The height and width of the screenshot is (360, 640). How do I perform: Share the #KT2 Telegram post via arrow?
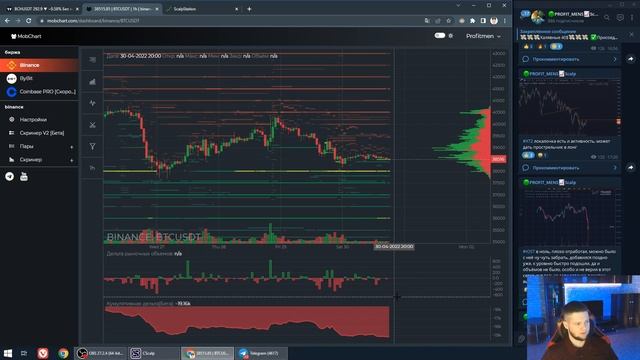pos(631,168)
